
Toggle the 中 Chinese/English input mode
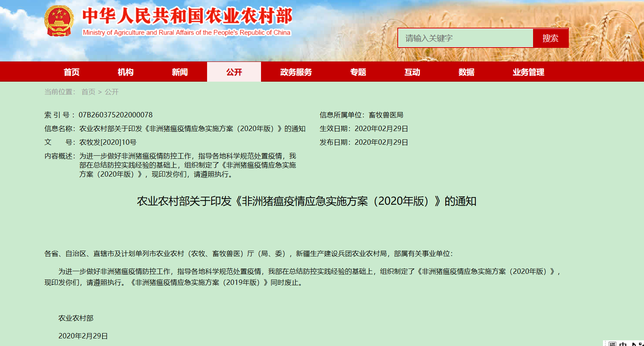coord(623,344)
